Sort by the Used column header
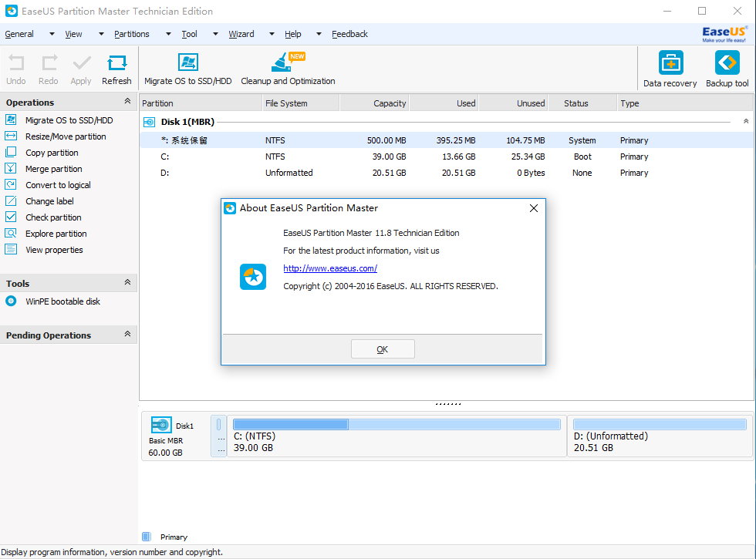Screen dimensions: 756x559 pos(444,103)
